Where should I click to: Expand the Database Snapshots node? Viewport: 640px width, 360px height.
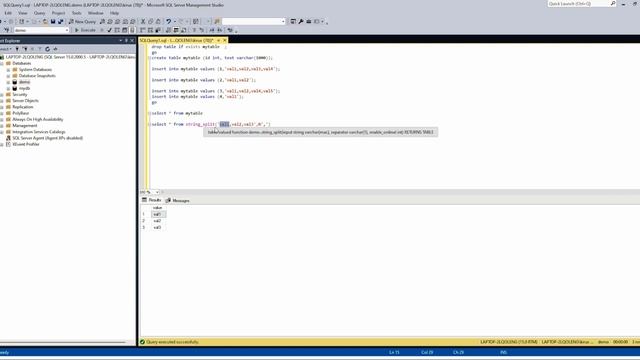tap(8, 76)
